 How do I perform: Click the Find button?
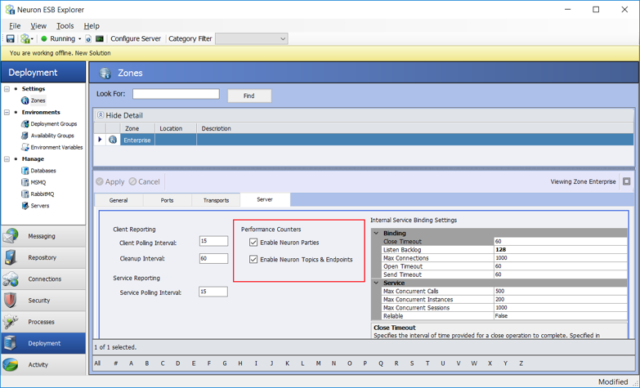coord(249,96)
